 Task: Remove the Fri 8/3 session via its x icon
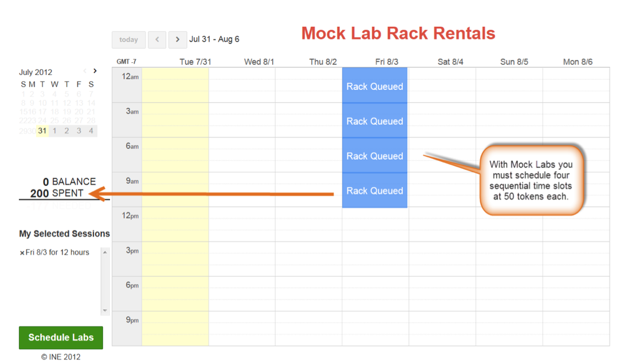point(22,252)
